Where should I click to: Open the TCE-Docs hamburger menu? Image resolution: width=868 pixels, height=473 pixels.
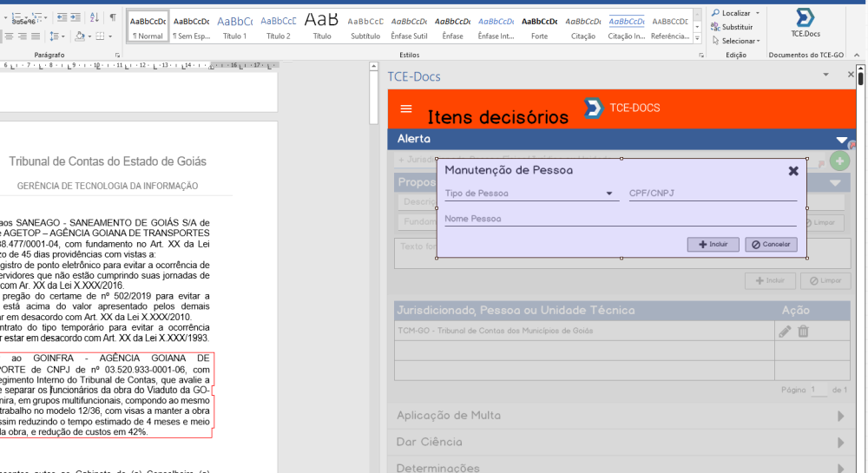(406, 109)
